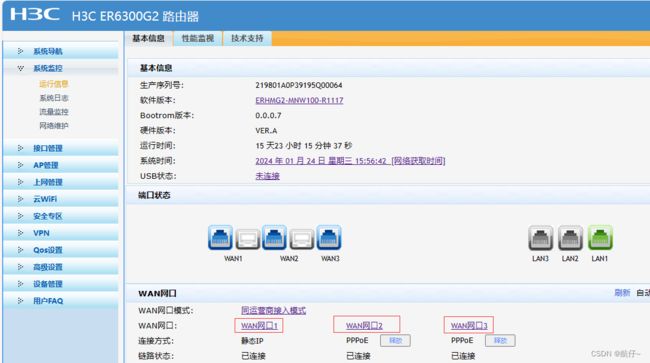Click the 刷新 refresh link
The image size is (650, 363).
(622, 293)
